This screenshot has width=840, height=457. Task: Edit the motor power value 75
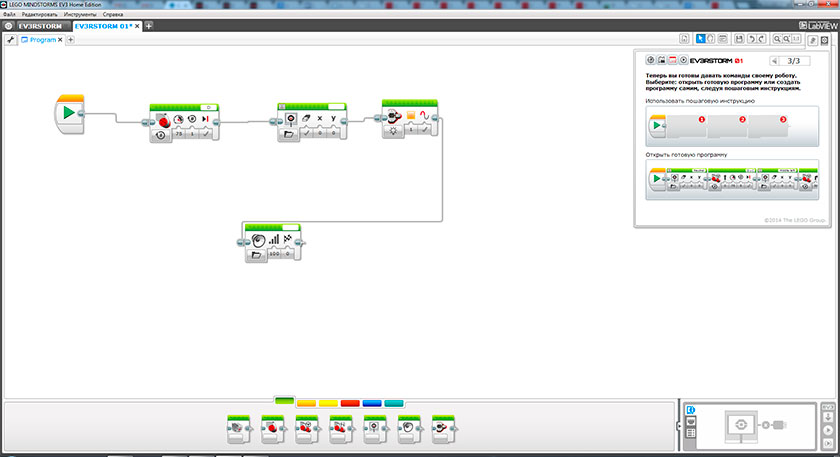click(179, 133)
